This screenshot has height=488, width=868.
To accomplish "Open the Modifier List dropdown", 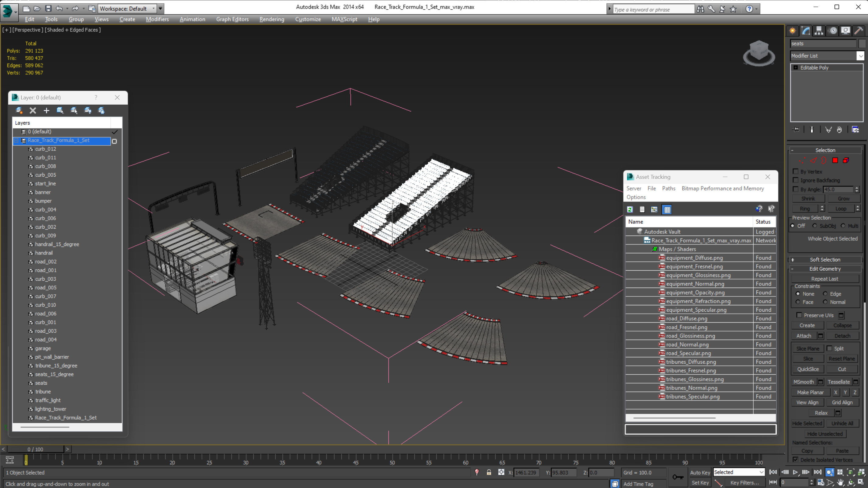I will coord(861,56).
